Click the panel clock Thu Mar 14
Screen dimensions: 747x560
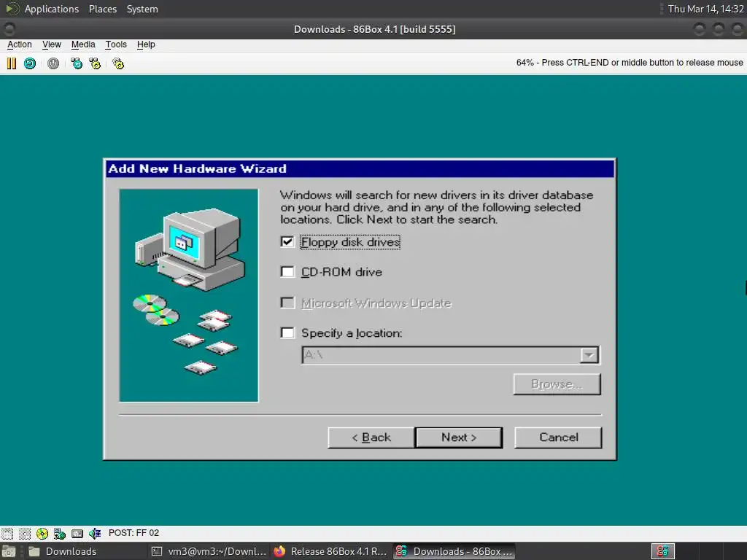(705, 9)
